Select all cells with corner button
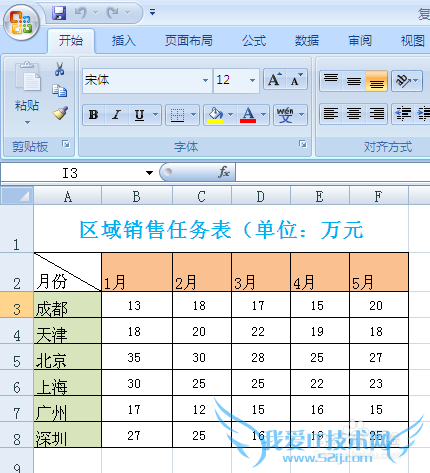This screenshot has width=430, height=473. tap(17, 196)
